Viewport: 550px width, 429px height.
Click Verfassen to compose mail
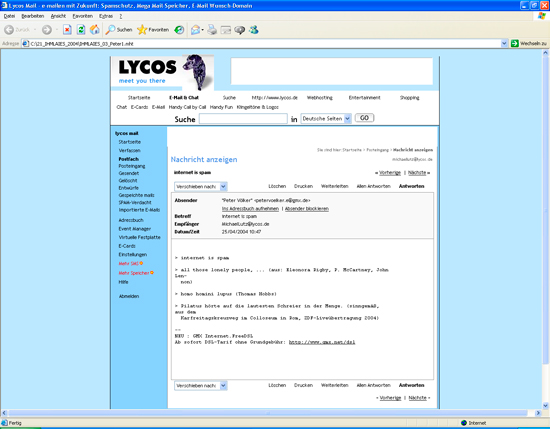(x=129, y=150)
